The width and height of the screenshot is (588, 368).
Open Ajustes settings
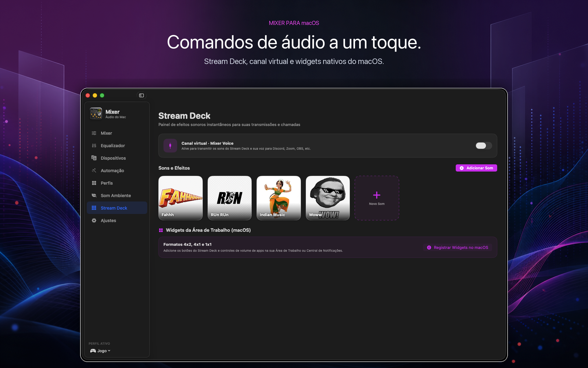coord(117,220)
